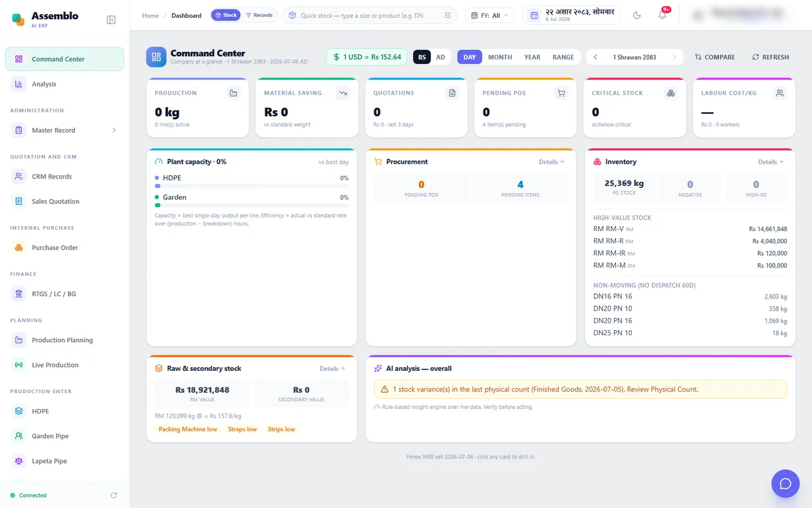Viewport: 812px width, 508px height.
Task: Click the HDPE capacity progress bar
Action: click(x=252, y=186)
